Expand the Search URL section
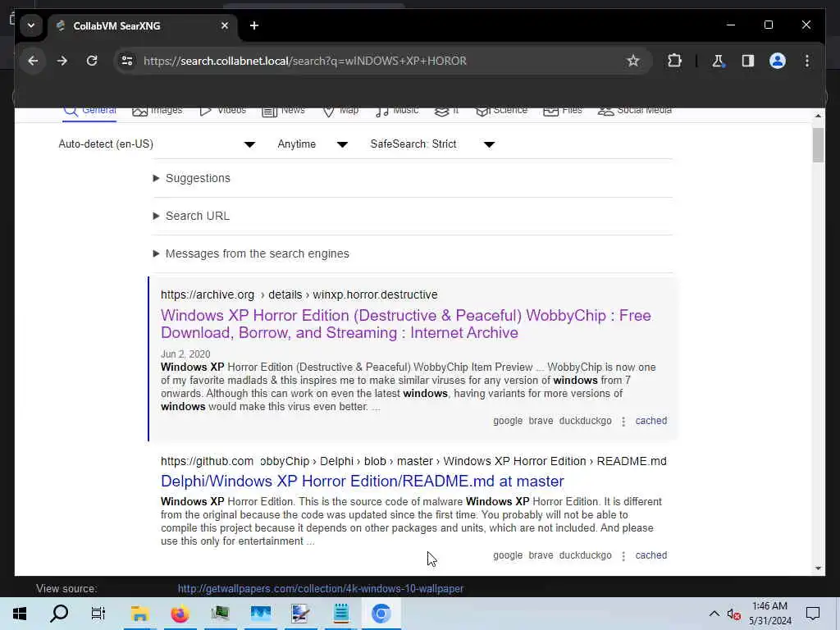The image size is (840, 630). point(191,216)
